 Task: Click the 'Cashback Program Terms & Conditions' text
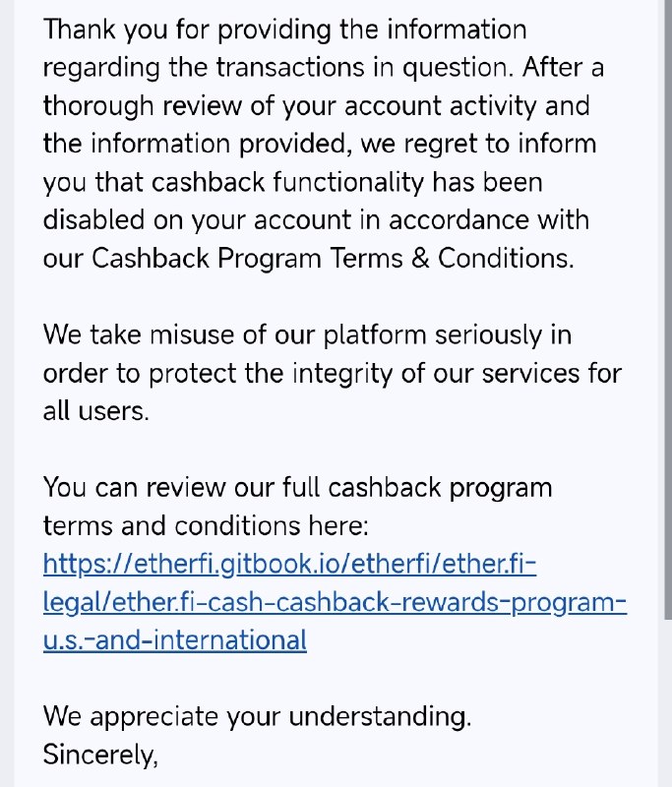coord(332,259)
